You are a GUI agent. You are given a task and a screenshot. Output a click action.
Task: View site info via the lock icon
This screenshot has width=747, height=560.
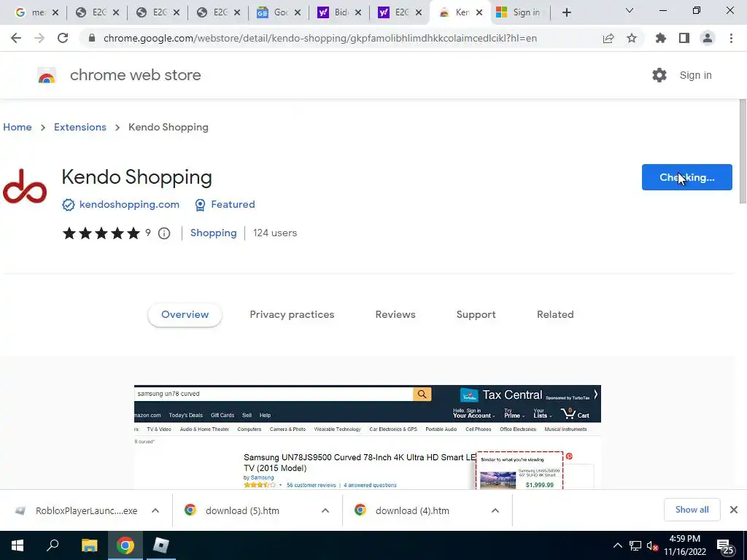point(92,38)
